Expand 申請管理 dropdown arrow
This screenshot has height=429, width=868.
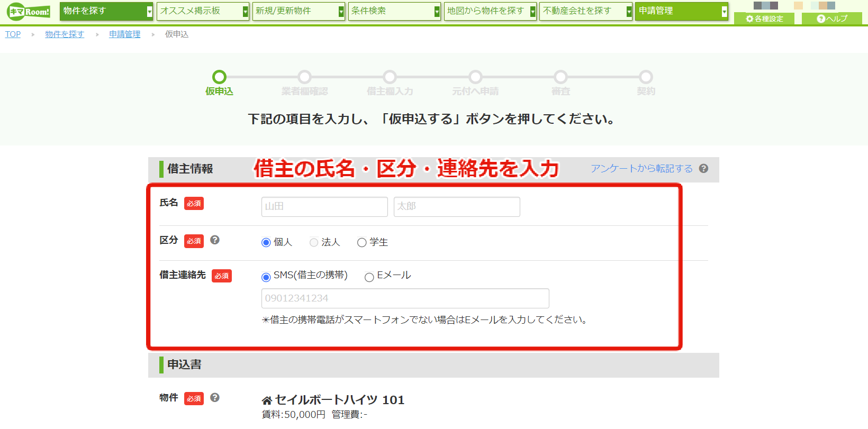pos(725,12)
